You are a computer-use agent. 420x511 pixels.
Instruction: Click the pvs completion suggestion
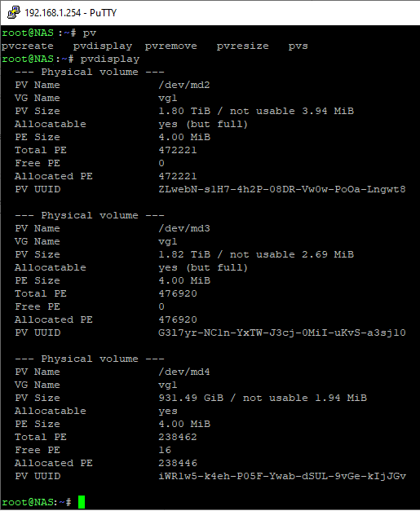pyautogui.click(x=298, y=46)
